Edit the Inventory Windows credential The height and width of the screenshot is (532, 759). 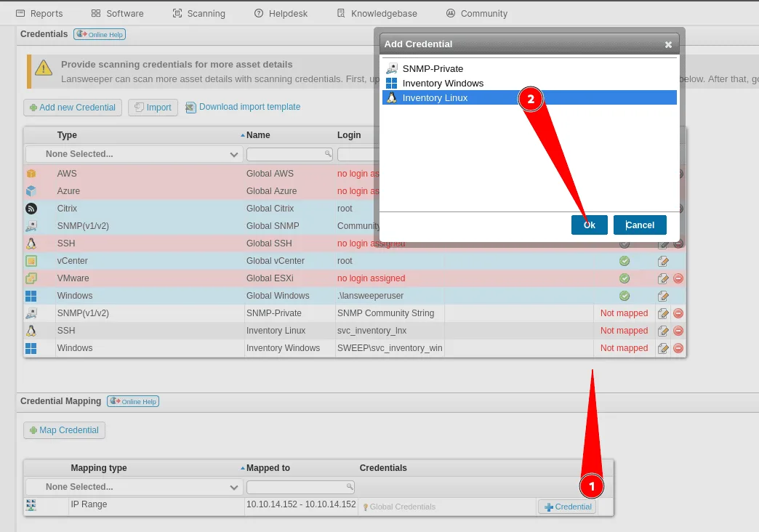[663, 349]
